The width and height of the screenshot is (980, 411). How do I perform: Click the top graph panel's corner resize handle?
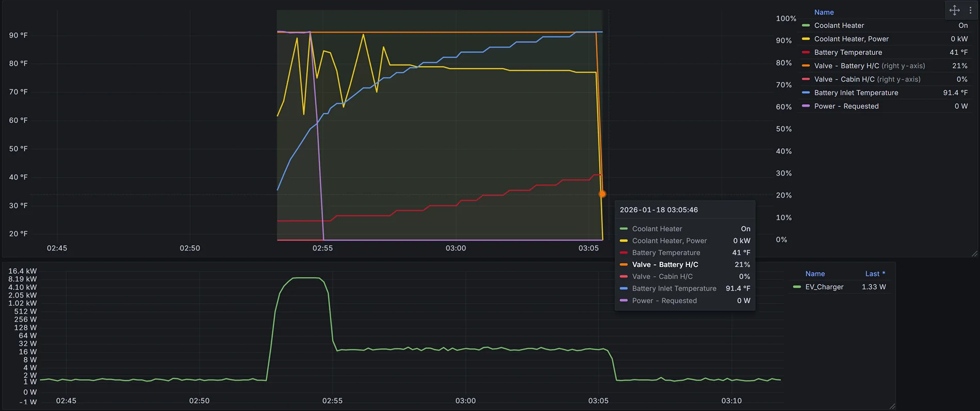coord(974,254)
